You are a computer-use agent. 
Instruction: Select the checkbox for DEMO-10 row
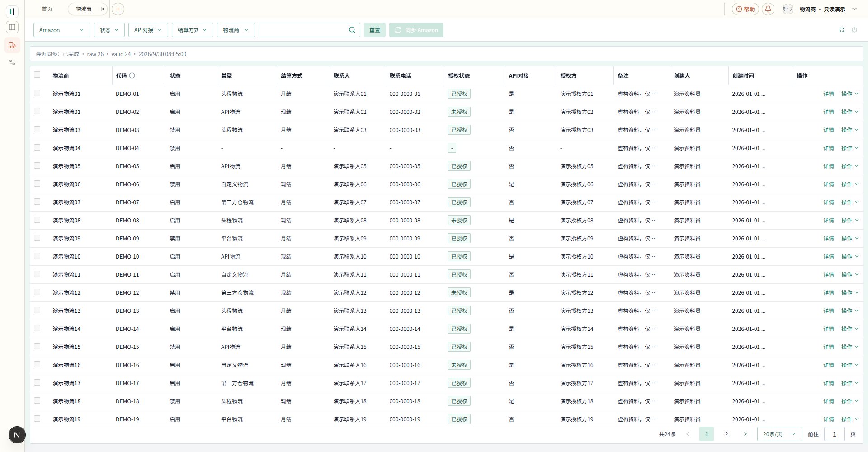click(37, 256)
